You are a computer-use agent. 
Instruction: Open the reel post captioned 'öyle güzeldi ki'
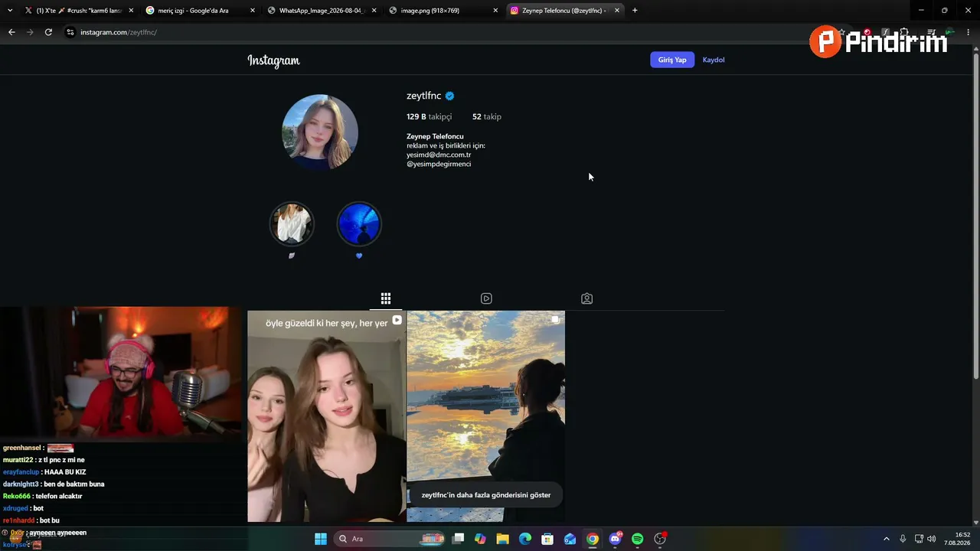[327, 416]
